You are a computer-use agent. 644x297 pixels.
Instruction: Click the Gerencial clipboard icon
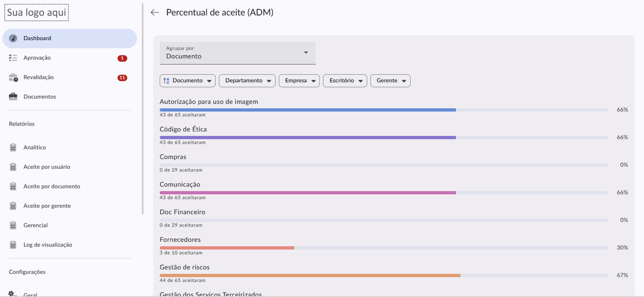(x=13, y=225)
